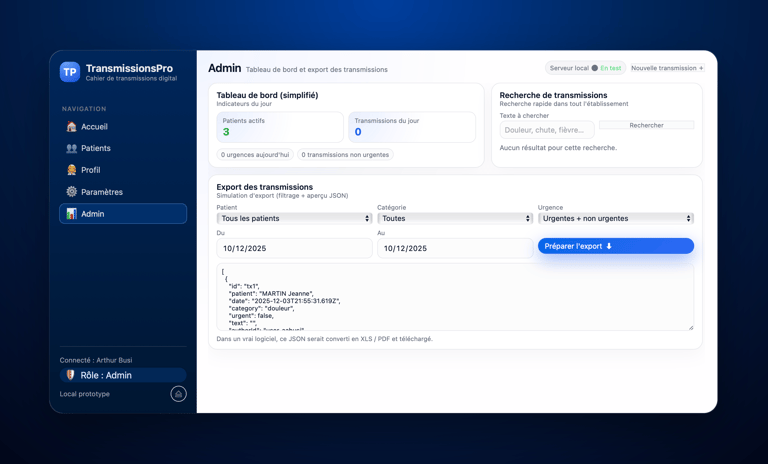This screenshot has width=768, height=464.
Task: Click the '0 urgences aujourd'hui' chip
Action: pos(255,155)
